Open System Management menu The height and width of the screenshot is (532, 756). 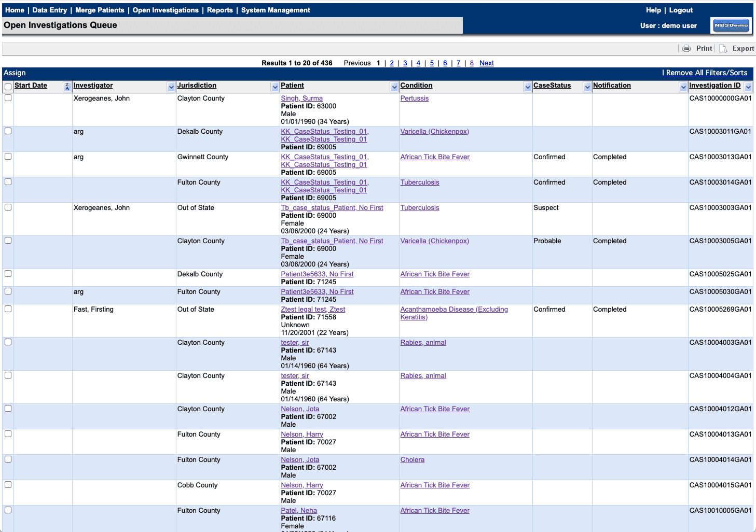pos(276,10)
